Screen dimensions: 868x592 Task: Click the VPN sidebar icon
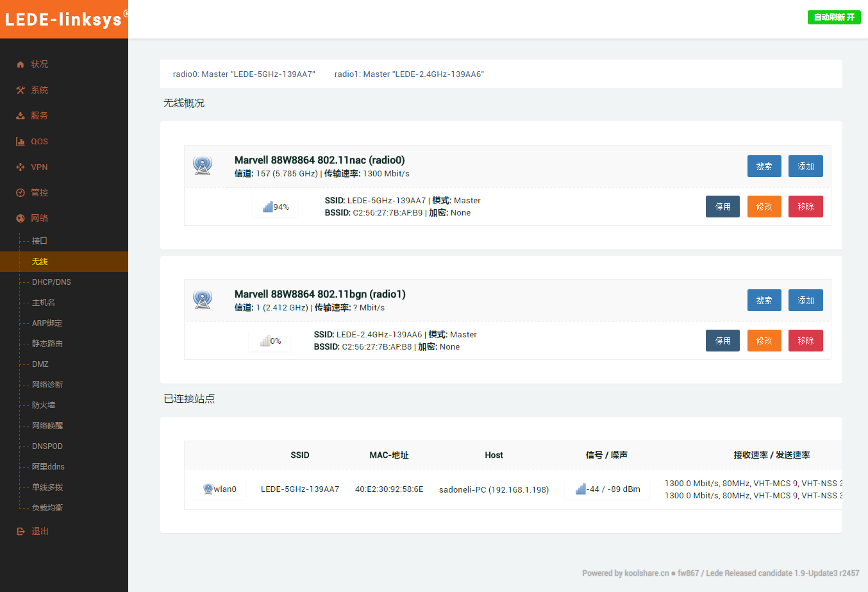[21, 167]
